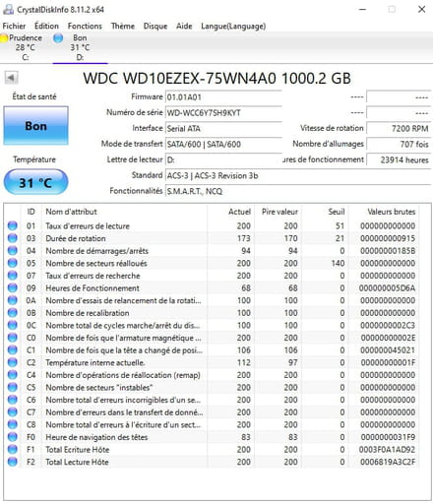Select the C: drive Prudence tab
The width and height of the screenshot is (433, 504).
coord(26,47)
